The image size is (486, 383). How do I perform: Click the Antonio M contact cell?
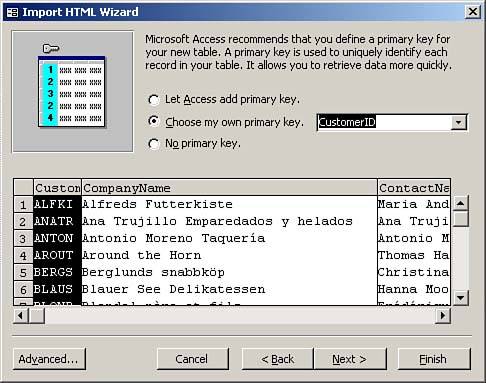(x=414, y=238)
